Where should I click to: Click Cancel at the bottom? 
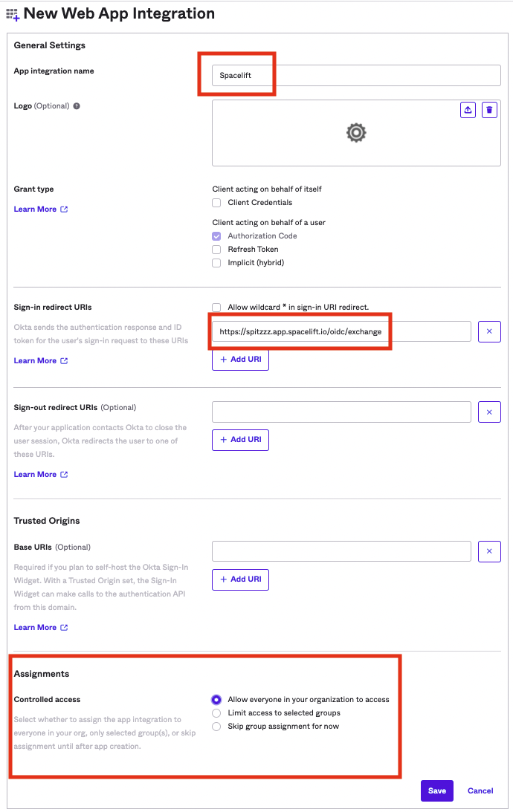click(480, 790)
